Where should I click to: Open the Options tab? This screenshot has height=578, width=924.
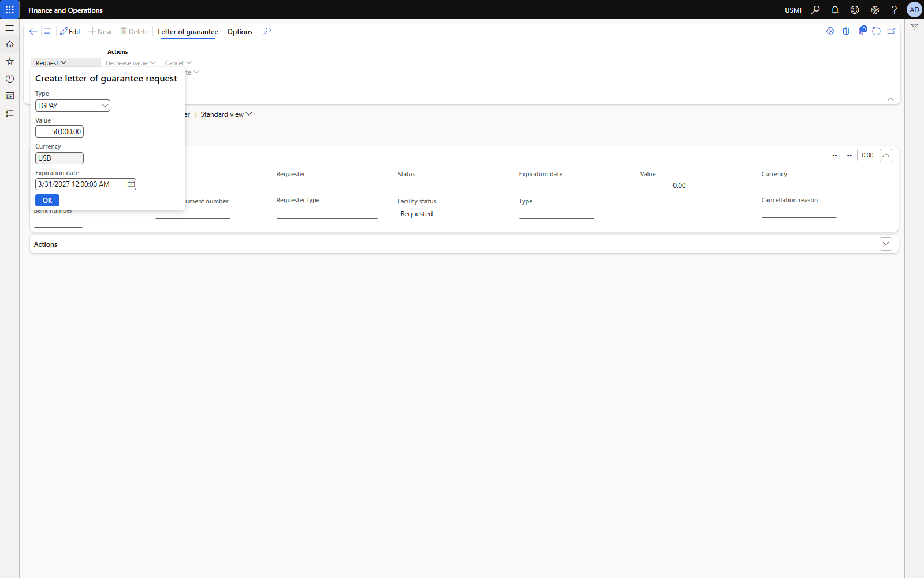click(x=240, y=32)
